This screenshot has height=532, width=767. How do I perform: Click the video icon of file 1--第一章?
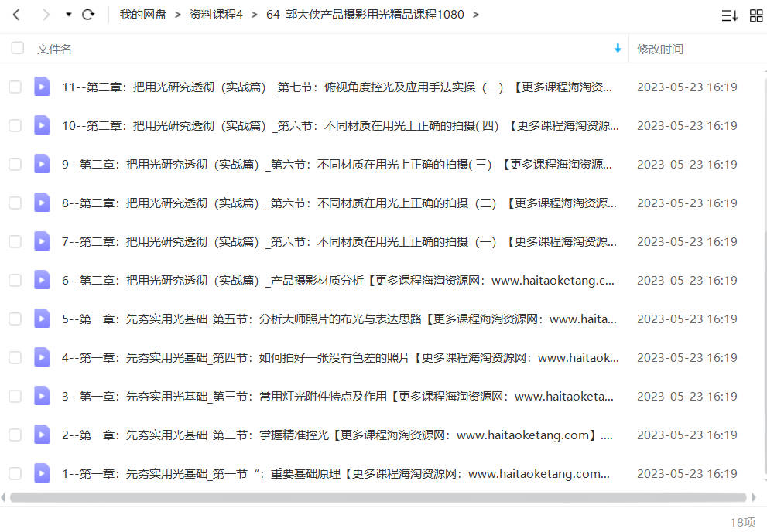42,472
